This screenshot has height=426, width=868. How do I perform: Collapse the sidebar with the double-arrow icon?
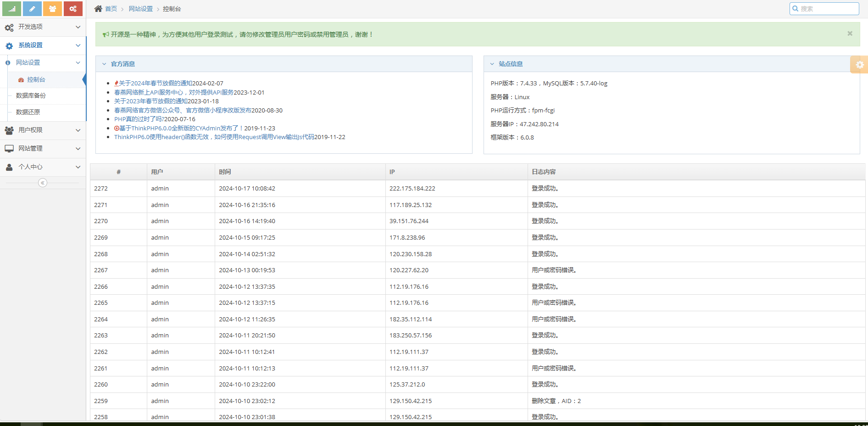(x=43, y=183)
